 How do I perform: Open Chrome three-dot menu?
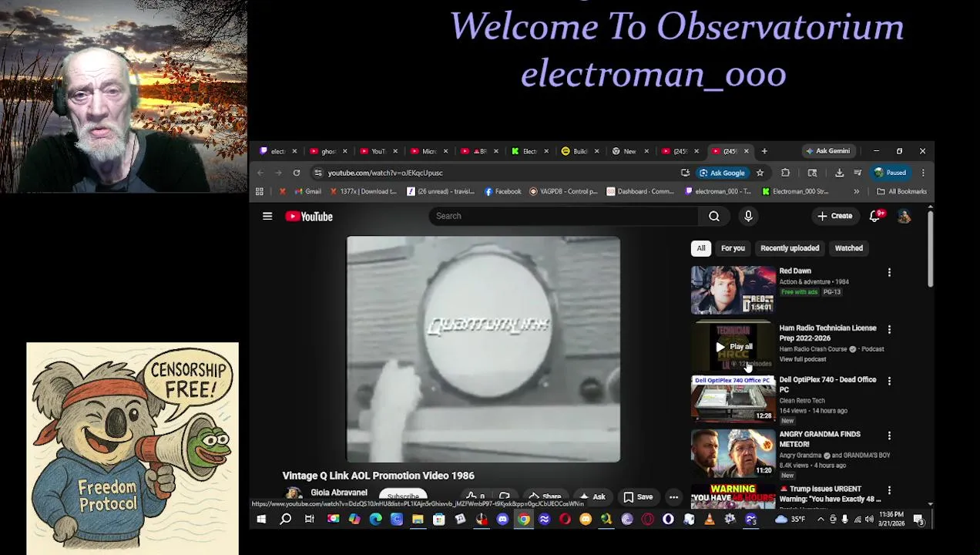point(923,173)
